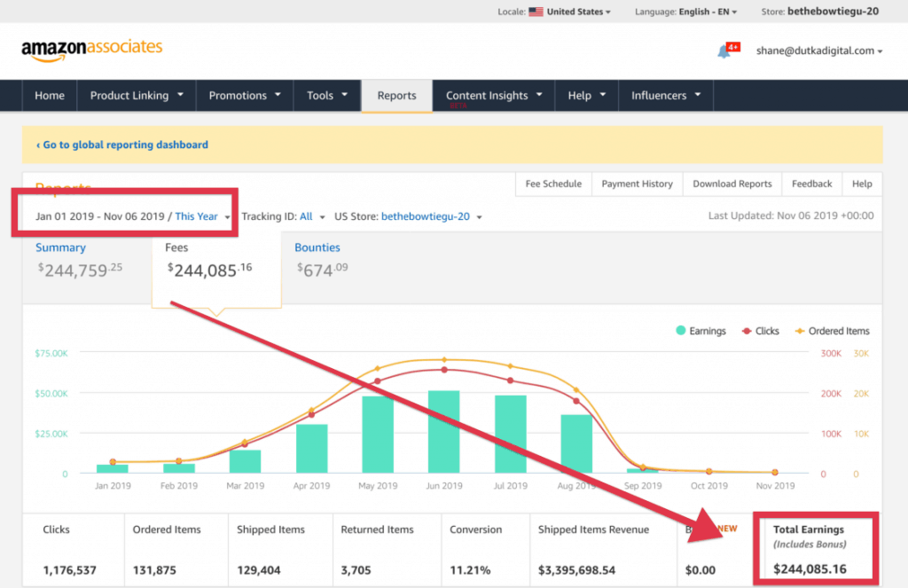The height and width of the screenshot is (588, 908).
Task: Toggle Clicks series in chart legend
Action: click(760, 331)
